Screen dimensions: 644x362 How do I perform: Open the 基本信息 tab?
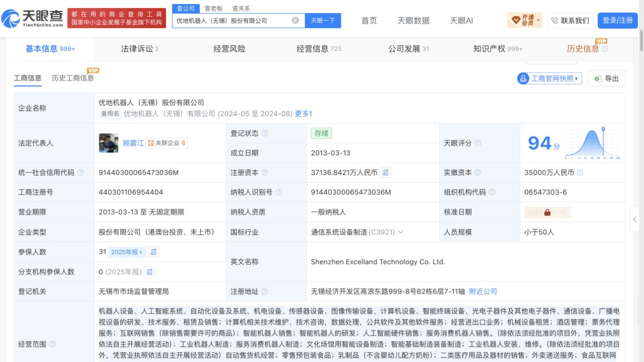click(x=50, y=49)
